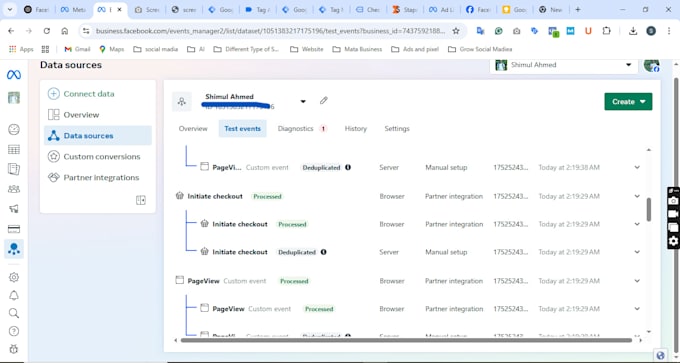
Task: Open the dataset selector dropdown arrow
Action: 303,101
